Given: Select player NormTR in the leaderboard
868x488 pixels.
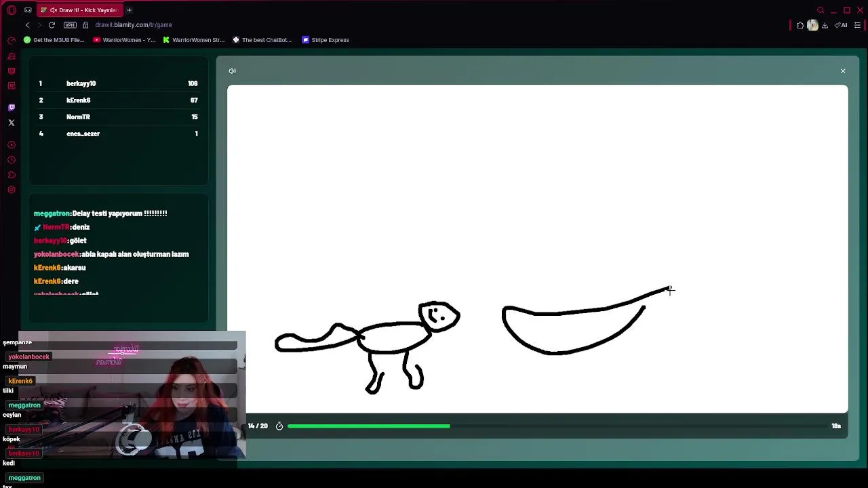Looking at the screenshot, I should tap(78, 117).
